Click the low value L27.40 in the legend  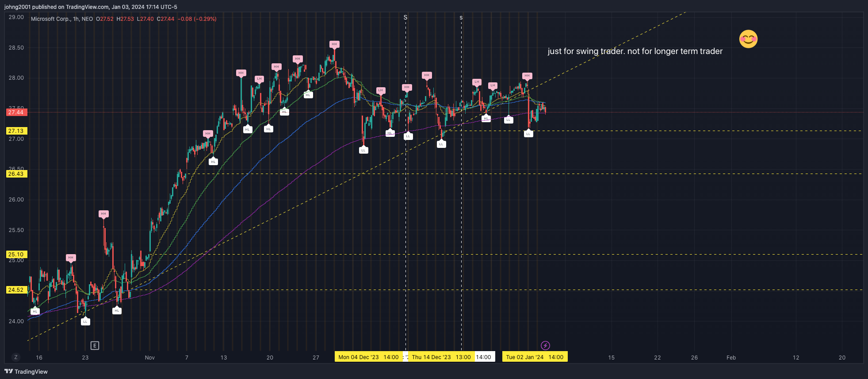coord(145,19)
